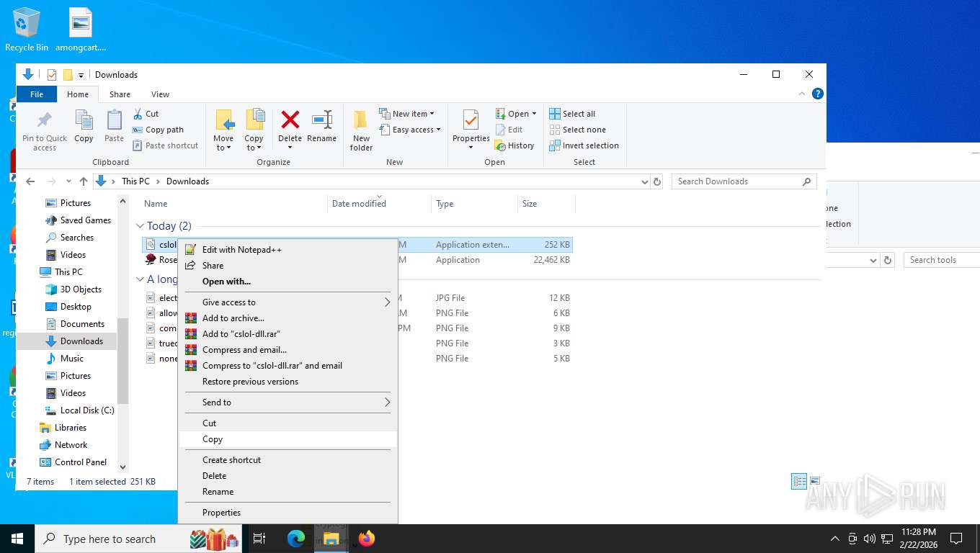This screenshot has width=980, height=553.
Task: Click the Help question mark icon
Action: point(817,94)
